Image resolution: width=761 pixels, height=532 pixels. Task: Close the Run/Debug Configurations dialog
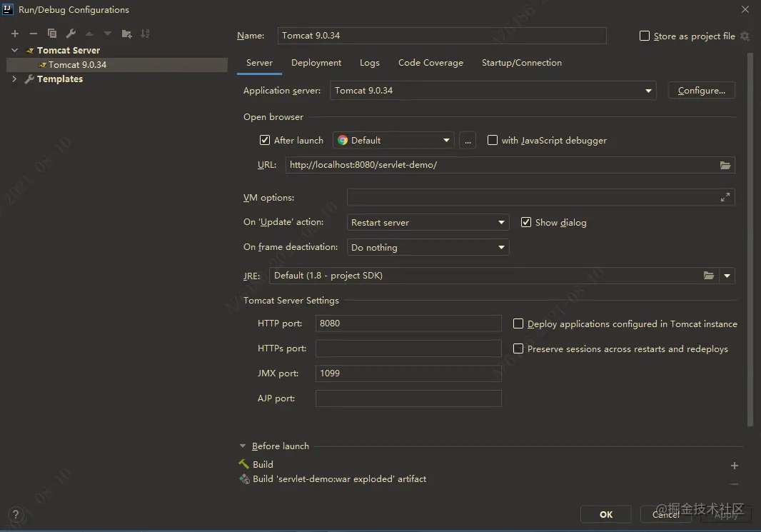coord(745,9)
